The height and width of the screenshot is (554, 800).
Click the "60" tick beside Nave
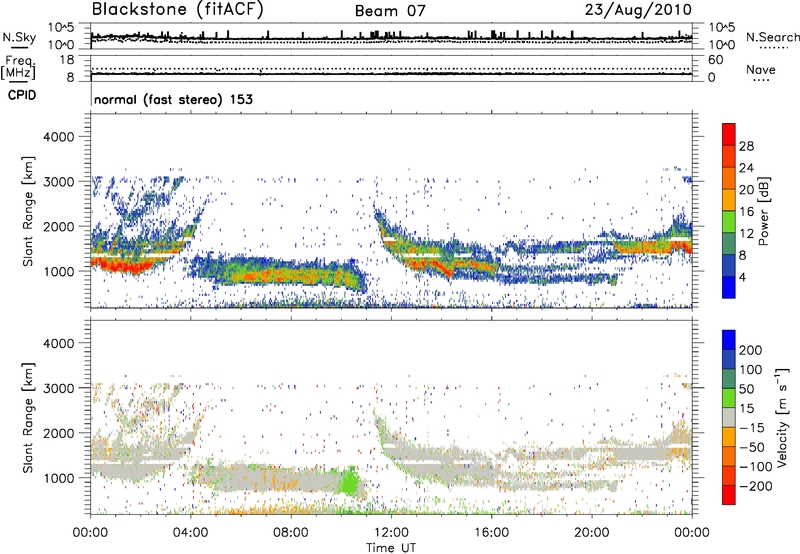point(715,60)
